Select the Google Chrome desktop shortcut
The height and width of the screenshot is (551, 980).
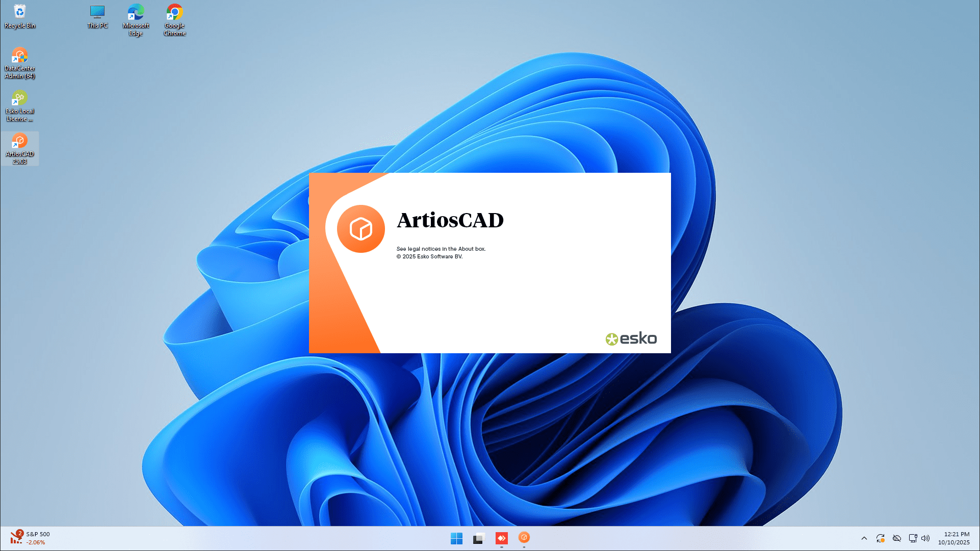coord(174,19)
